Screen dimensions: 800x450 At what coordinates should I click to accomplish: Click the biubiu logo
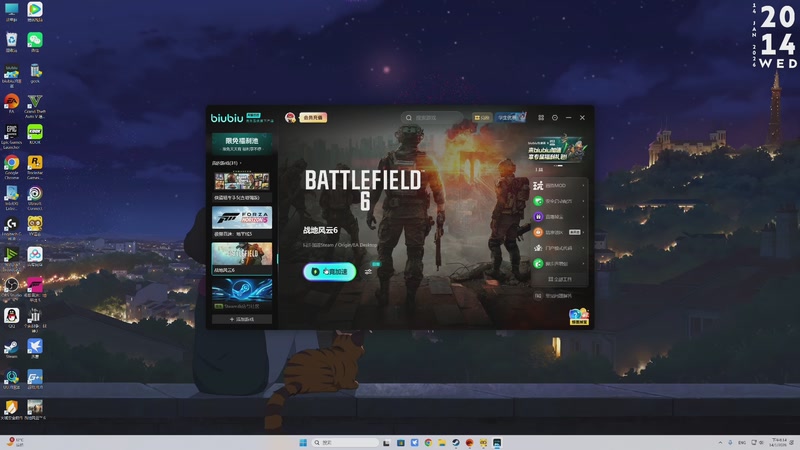[227, 118]
